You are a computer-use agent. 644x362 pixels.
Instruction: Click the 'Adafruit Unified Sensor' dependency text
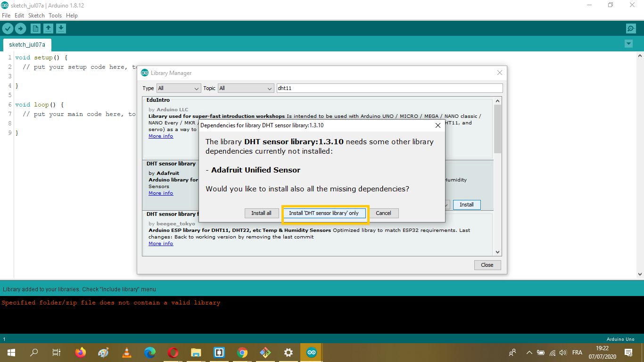(256, 170)
